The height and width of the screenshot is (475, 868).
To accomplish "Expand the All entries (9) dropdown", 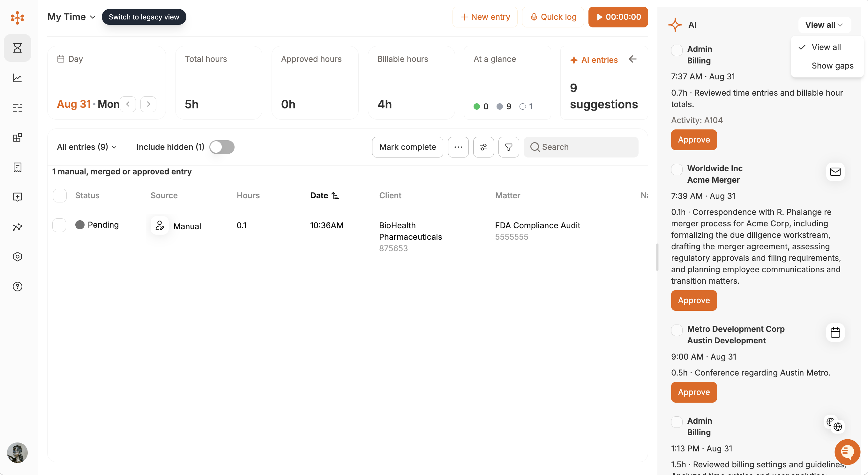I will tap(86, 147).
